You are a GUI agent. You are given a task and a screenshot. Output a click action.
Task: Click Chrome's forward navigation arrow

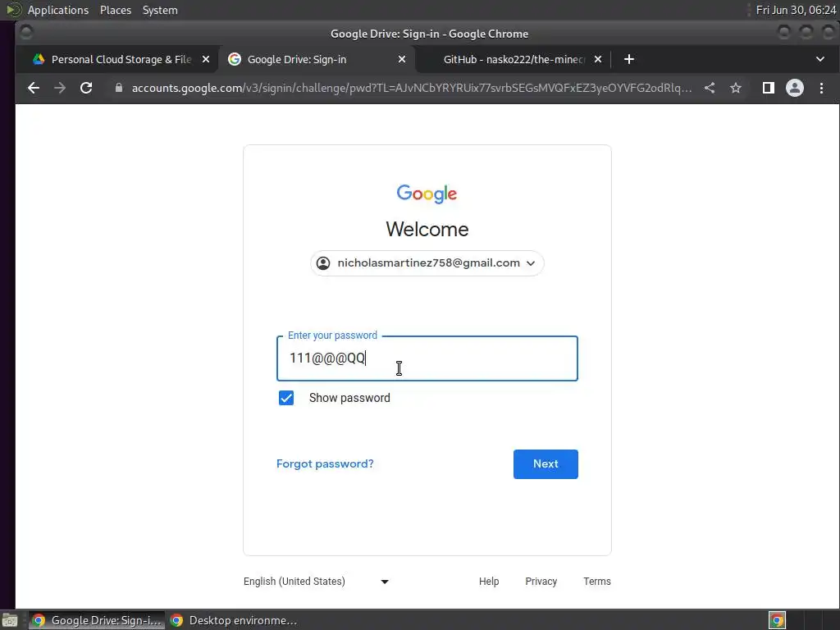point(60,88)
